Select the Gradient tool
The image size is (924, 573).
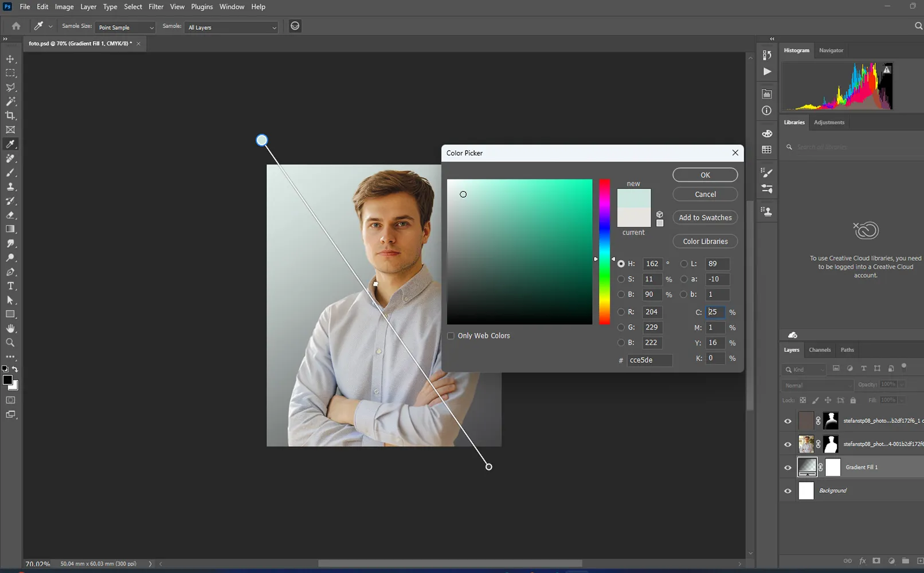click(x=10, y=229)
